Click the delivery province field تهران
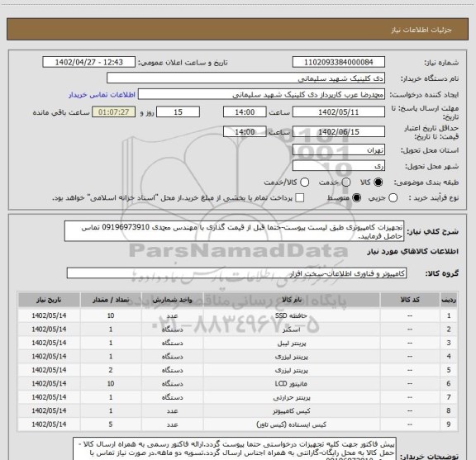The height and width of the screenshot is (460, 476). tap(339, 150)
